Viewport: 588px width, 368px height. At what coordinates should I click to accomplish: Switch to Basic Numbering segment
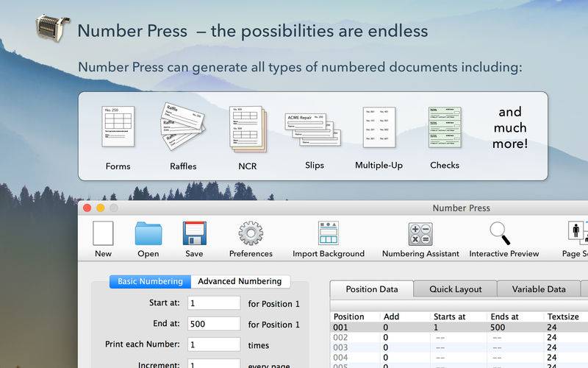[150, 281]
